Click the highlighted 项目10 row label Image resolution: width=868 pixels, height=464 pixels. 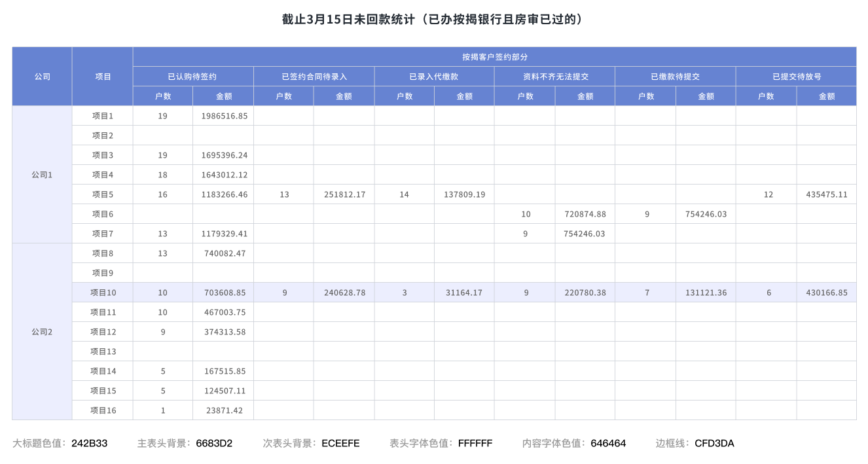pyautogui.click(x=103, y=293)
